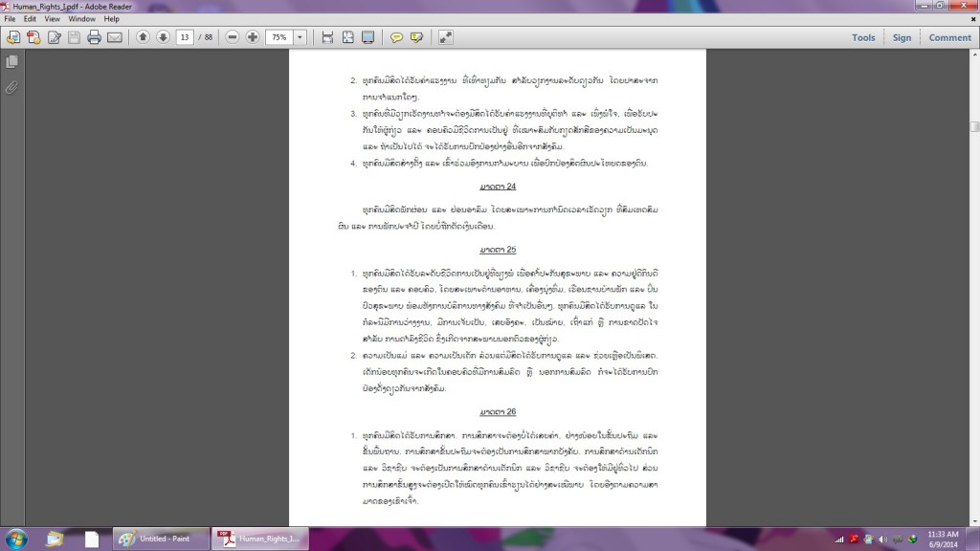Screen dimensions: 980x551
Task: Expand the Tools pane
Action: click(x=863, y=37)
